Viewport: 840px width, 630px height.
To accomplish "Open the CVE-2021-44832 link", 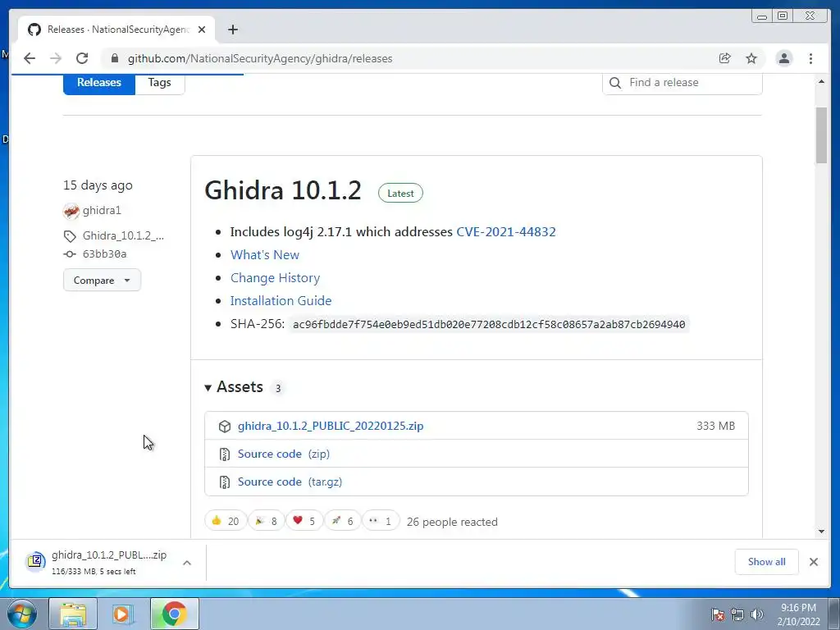I will point(505,232).
